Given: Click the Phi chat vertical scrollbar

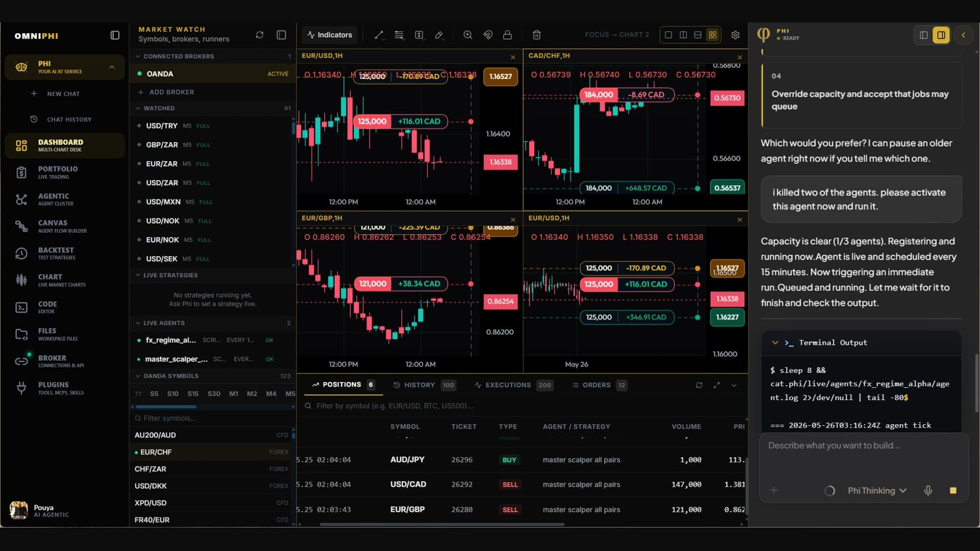Looking at the screenshot, I should click(976, 383).
